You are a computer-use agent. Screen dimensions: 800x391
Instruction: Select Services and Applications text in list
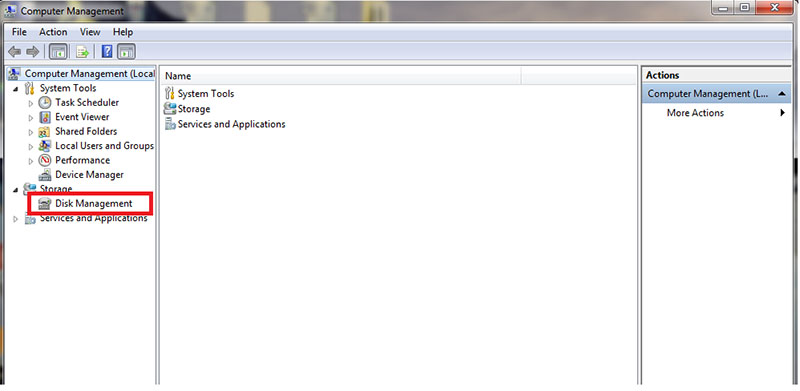[x=232, y=124]
